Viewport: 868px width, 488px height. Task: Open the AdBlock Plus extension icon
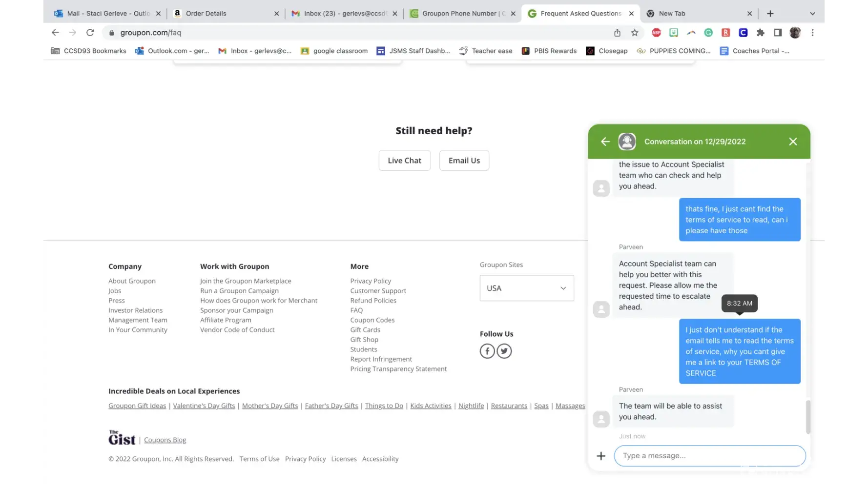(657, 33)
